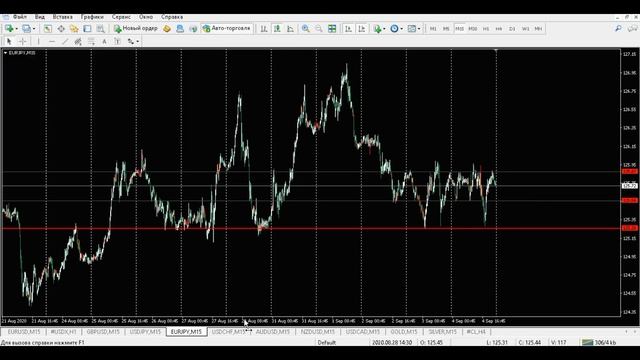Click the chart shift triangle marker at chart top

point(496,51)
